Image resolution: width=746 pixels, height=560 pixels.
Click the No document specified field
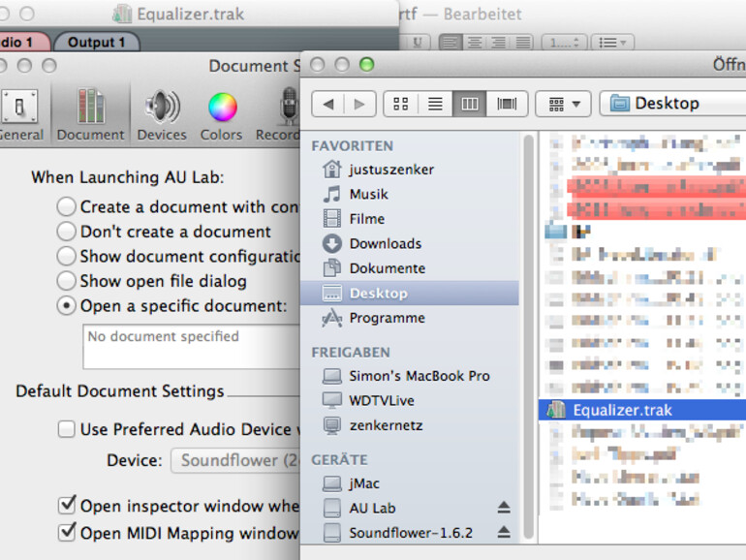tap(191, 347)
